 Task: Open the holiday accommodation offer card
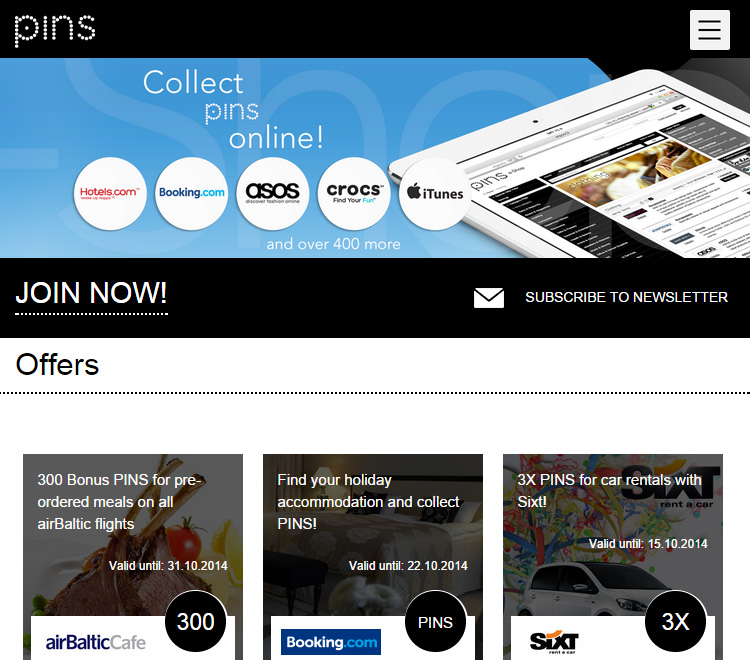pyautogui.click(x=373, y=557)
